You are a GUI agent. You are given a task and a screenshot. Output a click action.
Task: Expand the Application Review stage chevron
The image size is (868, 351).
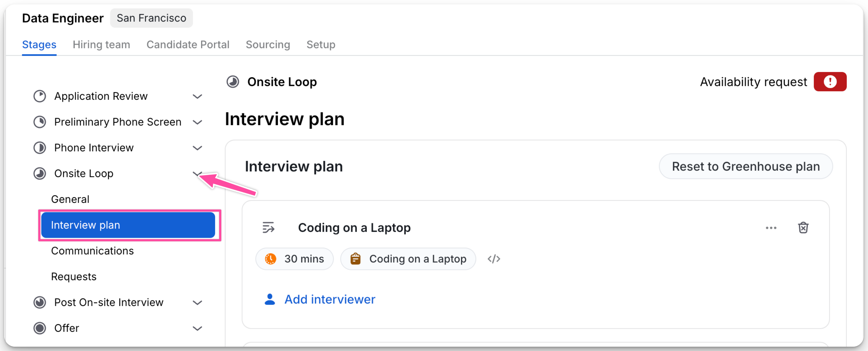click(197, 96)
